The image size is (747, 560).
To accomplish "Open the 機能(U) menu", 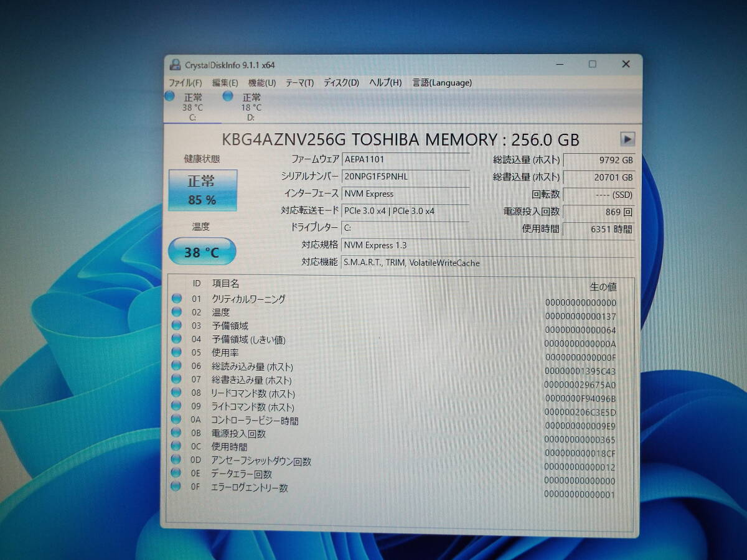I will 261,83.
